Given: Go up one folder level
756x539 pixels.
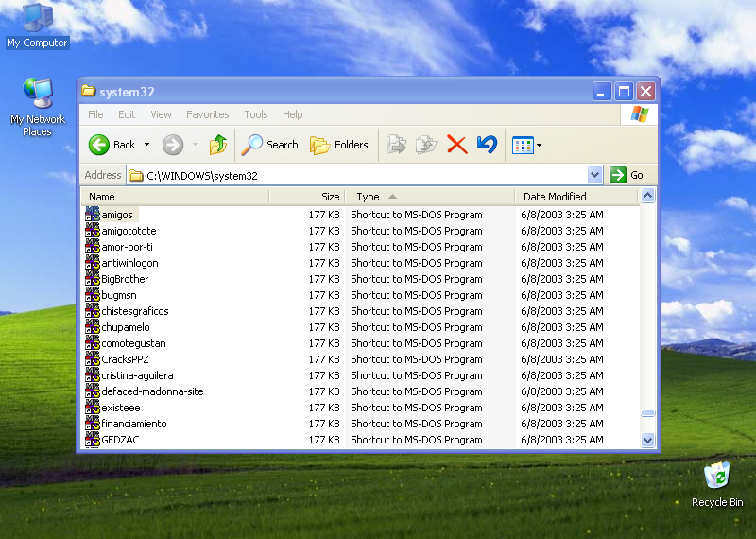Looking at the screenshot, I should (218, 145).
